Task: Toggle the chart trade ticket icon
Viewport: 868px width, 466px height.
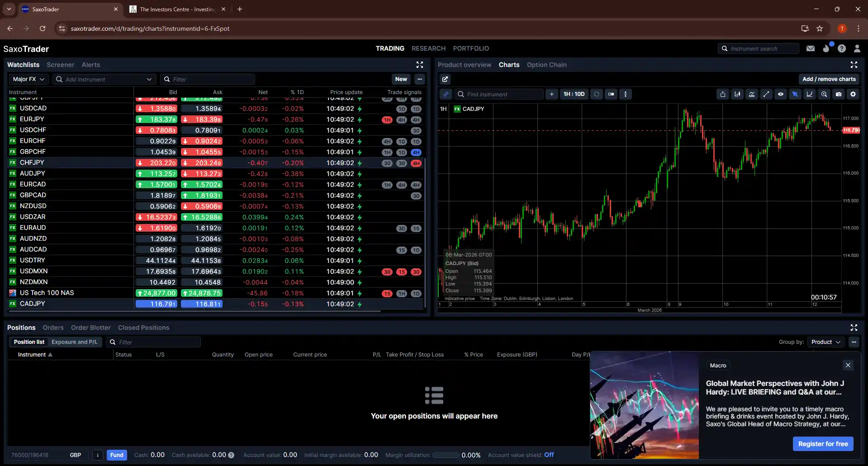Action: pos(611,94)
